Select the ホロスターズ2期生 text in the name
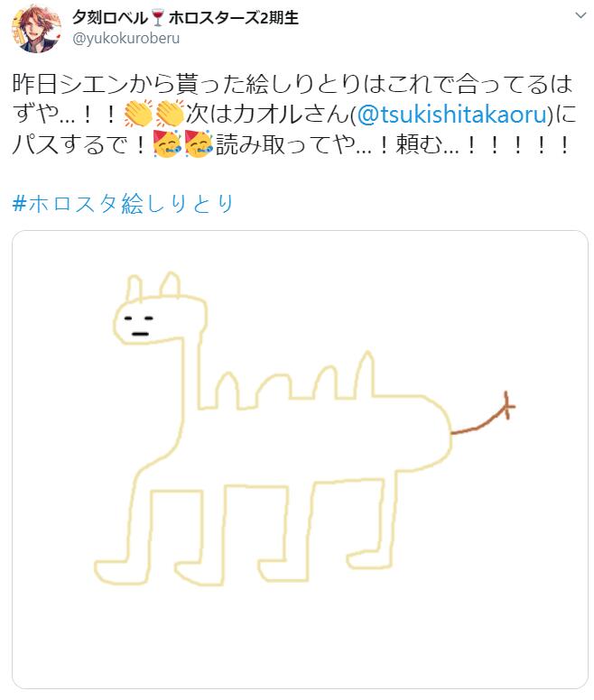594x700 pixels. pyautogui.click(x=234, y=18)
